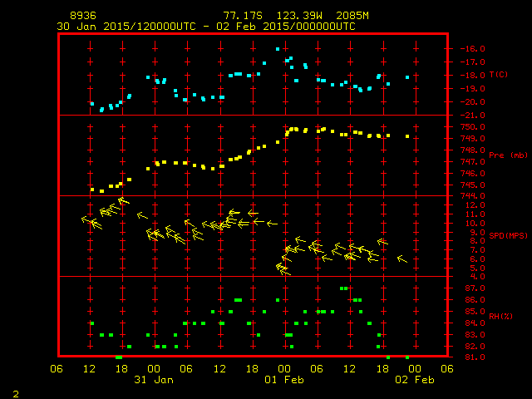
Task: Click the 746.0 pressure tick value
Action: (x=472, y=174)
